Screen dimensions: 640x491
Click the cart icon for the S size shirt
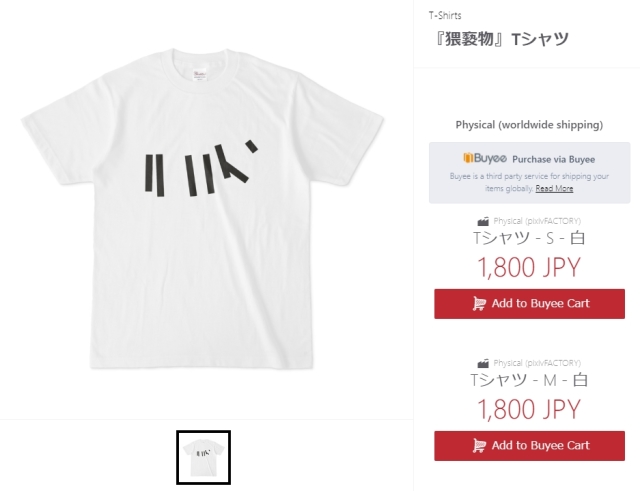[479, 304]
